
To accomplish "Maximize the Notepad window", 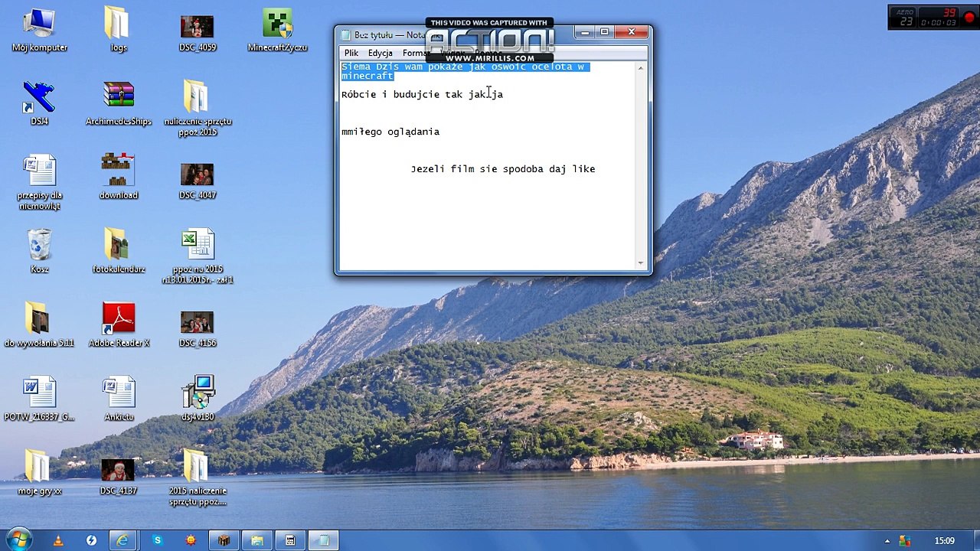I will pyautogui.click(x=605, y=32).
